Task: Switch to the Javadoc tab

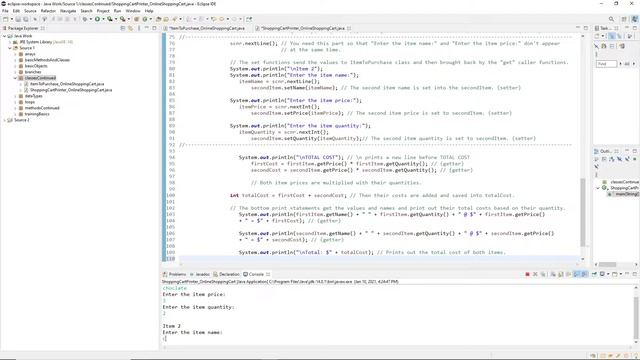Action: (200, 274)
